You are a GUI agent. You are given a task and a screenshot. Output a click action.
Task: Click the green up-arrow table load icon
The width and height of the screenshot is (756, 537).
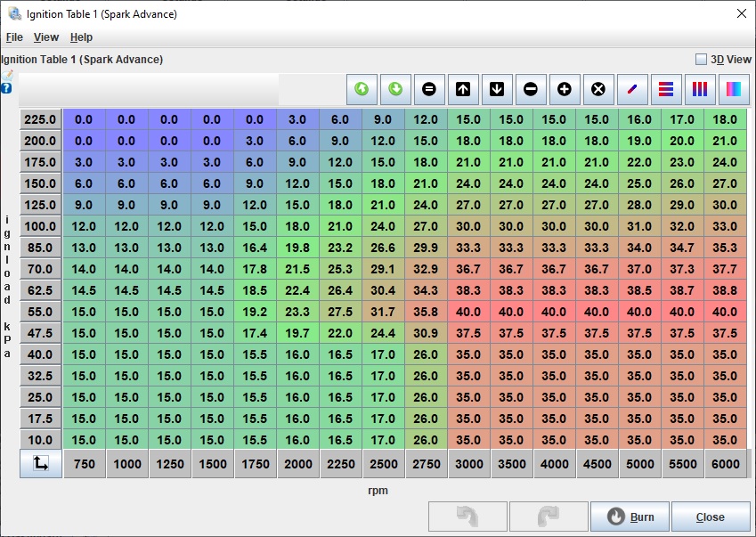[x=362, y=89]
